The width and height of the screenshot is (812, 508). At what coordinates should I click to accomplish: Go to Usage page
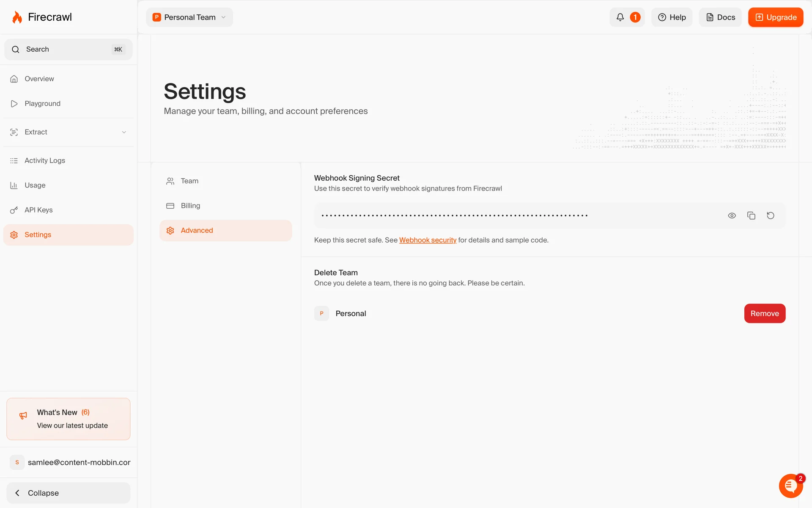(35, 185)
